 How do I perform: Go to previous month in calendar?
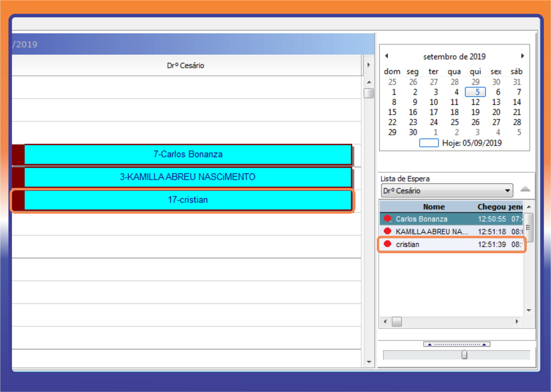tap(387, 56)
